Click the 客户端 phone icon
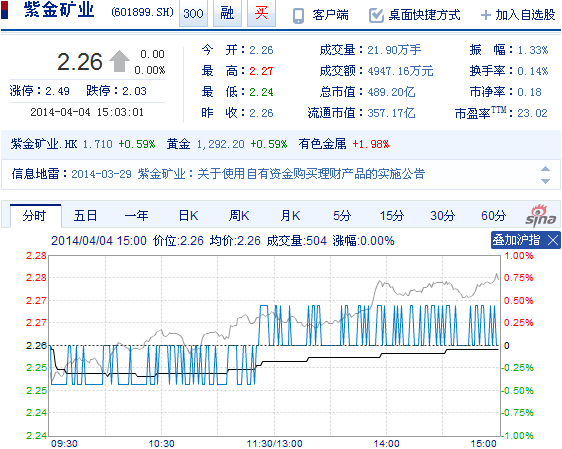This screenshot has width=562, height=449. (x=298, y=16)
